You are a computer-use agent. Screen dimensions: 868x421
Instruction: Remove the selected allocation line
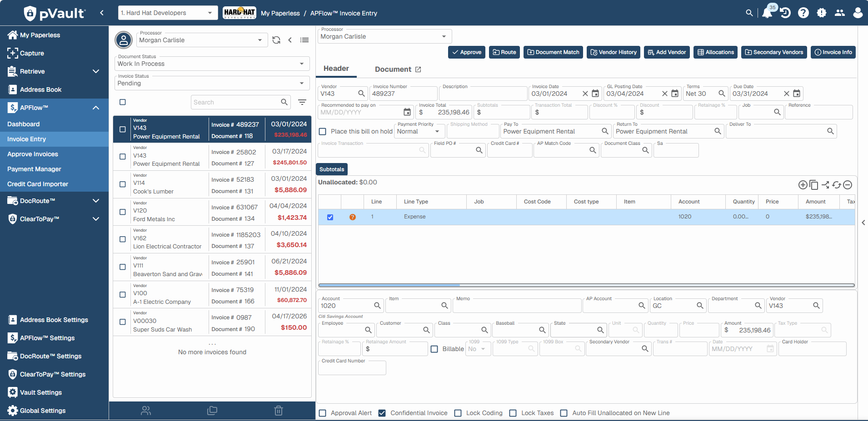point(848,185)
